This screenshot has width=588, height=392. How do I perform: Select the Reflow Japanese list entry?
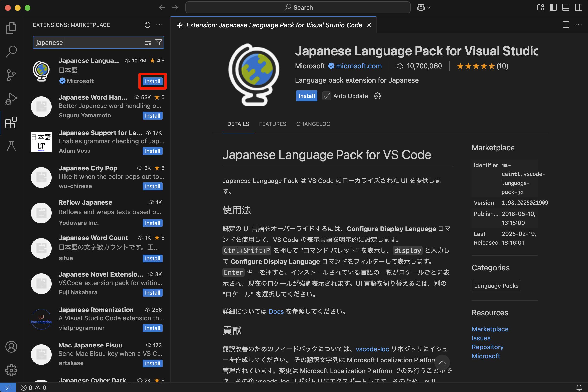pos(97,212)
